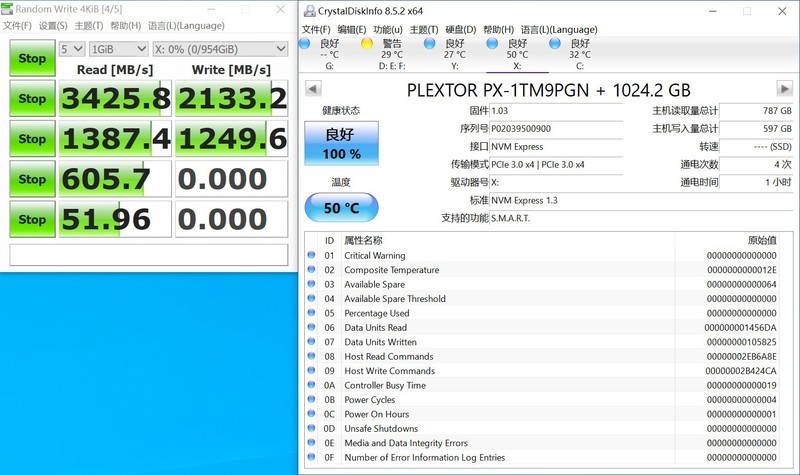This screenshot has height=475, width=800.
Task: Go to next disk with right arrow
Action: click(784, 89)
